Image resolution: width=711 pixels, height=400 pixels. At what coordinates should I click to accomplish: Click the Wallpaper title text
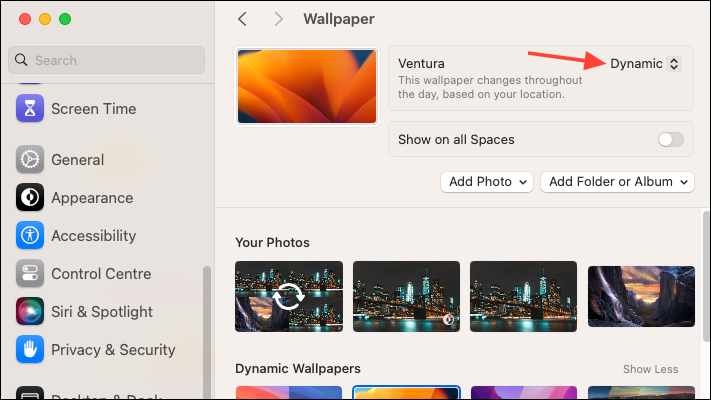pos(339,19)
